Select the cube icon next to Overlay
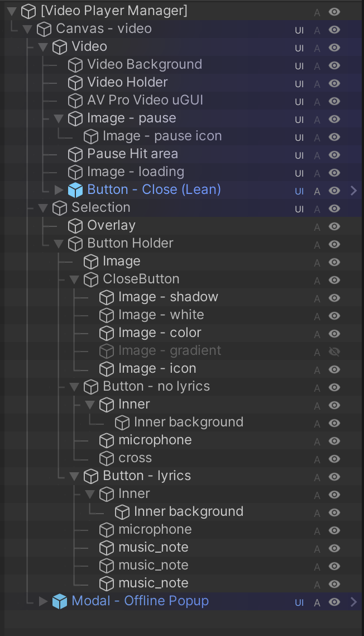 75,226
